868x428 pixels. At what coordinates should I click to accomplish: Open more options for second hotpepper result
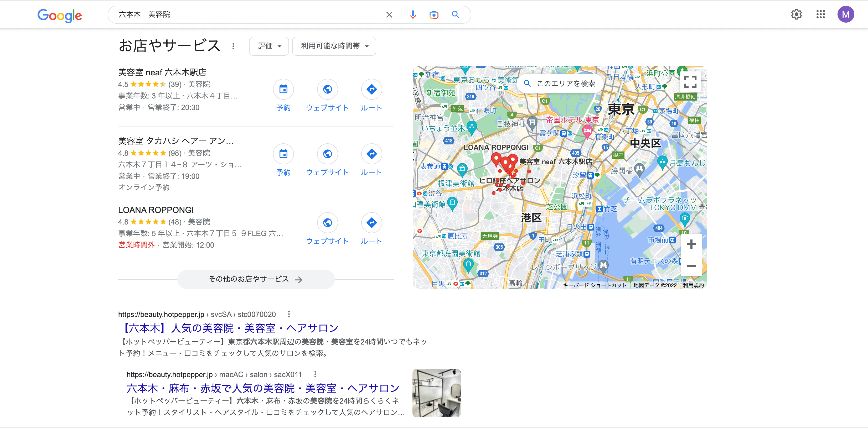tap(315, 374)
